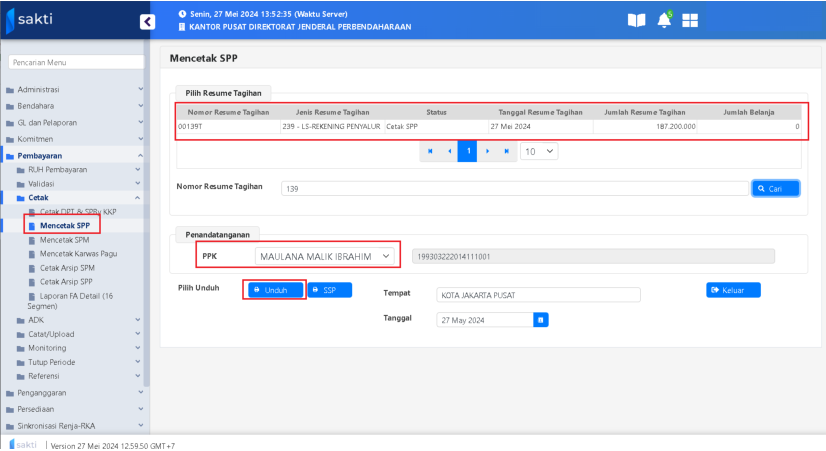Go to the first page of results

[x=430, y=151]
